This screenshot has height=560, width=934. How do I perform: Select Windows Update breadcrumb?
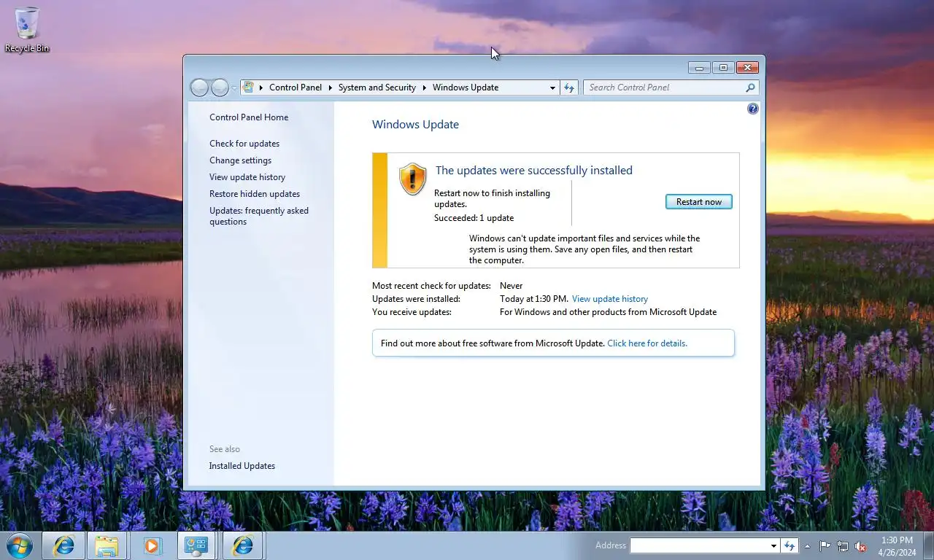[x=465, y=87]
